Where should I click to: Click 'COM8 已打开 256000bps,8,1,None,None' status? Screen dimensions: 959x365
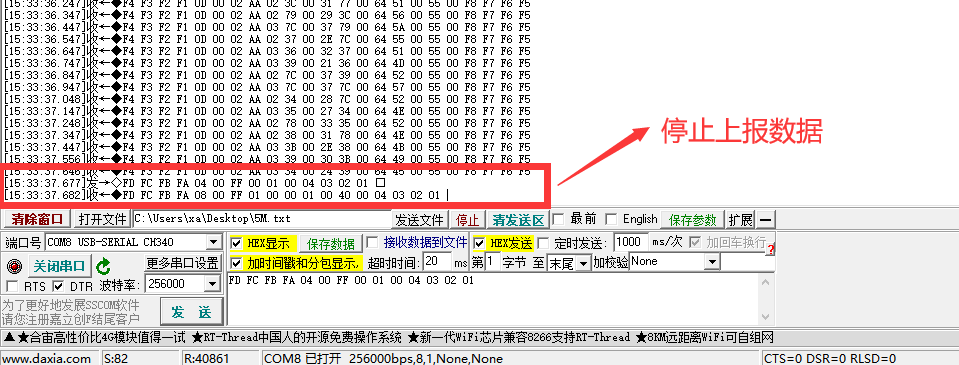click(383, 359)
